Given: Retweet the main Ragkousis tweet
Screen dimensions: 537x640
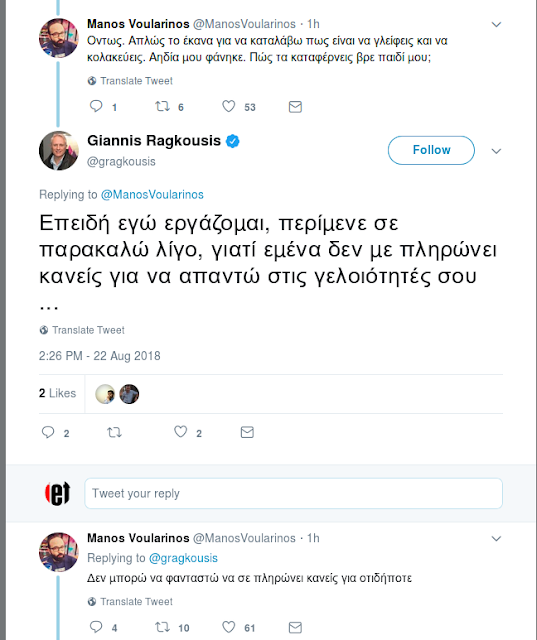Looking at the screenshot, I should [114, 432].
